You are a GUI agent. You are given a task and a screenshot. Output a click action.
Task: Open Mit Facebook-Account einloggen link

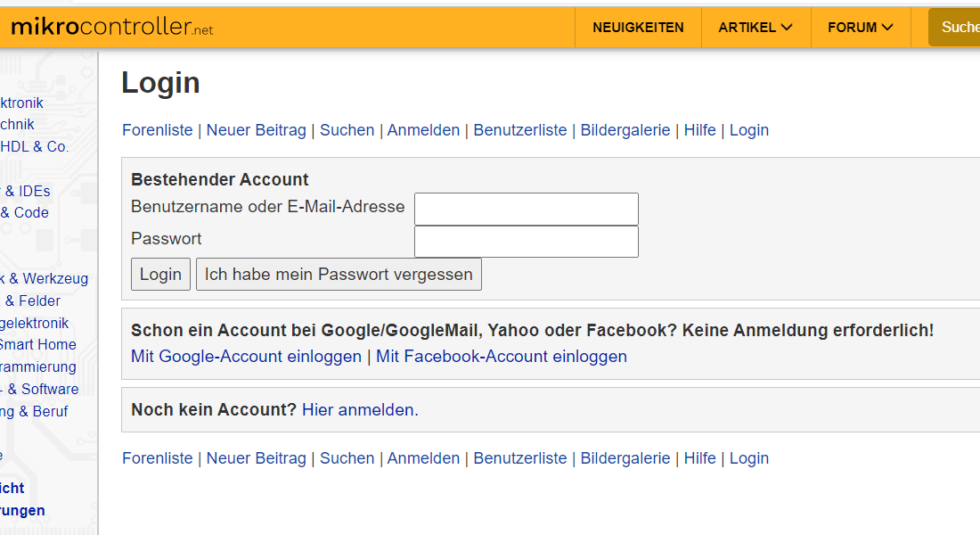tap(502, 357)
